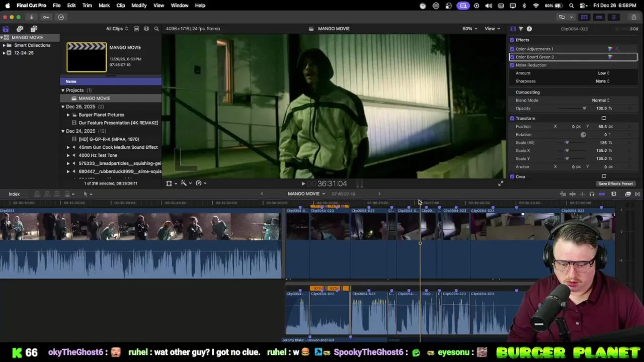Toggle the browser panel layout button

584,17
